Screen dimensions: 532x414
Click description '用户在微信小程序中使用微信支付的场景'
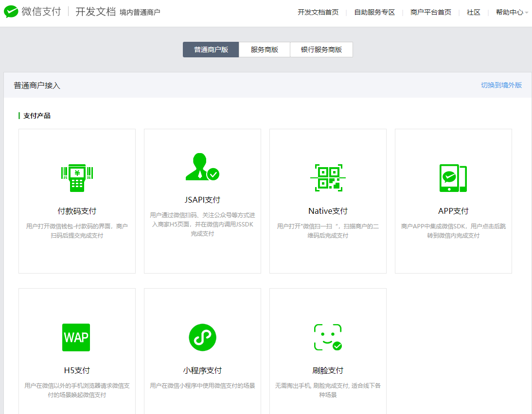point(203,385)
